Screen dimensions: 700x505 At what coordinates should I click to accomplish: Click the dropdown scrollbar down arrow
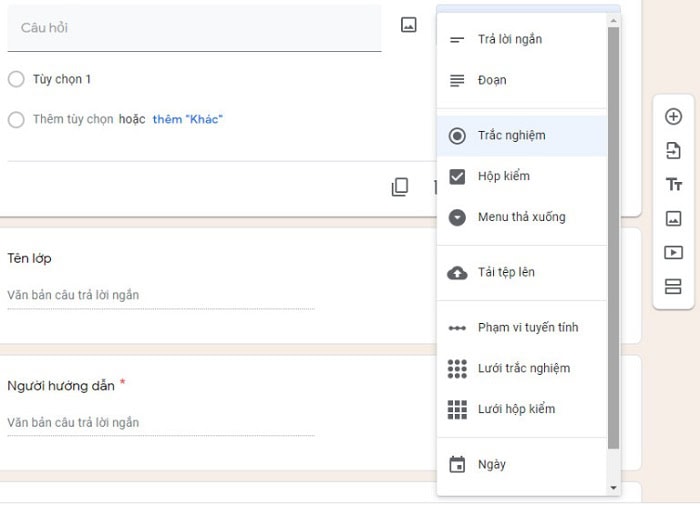point(613,488)
